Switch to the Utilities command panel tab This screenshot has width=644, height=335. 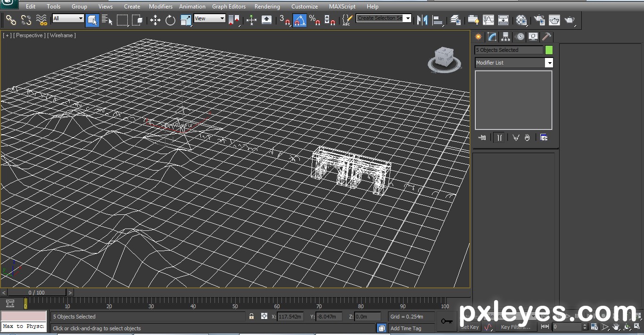click(x=547, y=37)
